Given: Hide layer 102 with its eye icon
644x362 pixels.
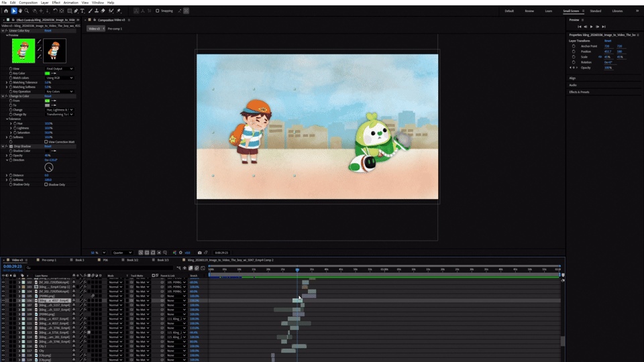Looking at the screenshot, I should [3, 282].
